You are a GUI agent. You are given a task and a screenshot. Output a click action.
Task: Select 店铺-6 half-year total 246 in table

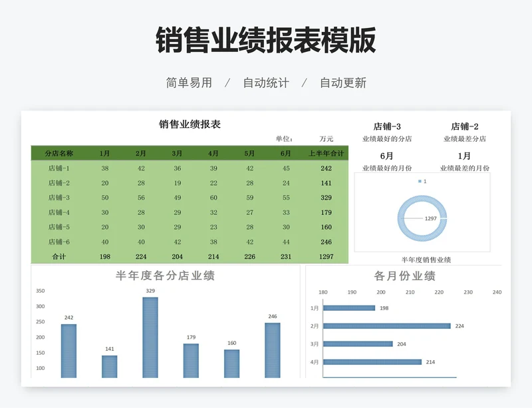pyautogui.click(x=326, y=242)
